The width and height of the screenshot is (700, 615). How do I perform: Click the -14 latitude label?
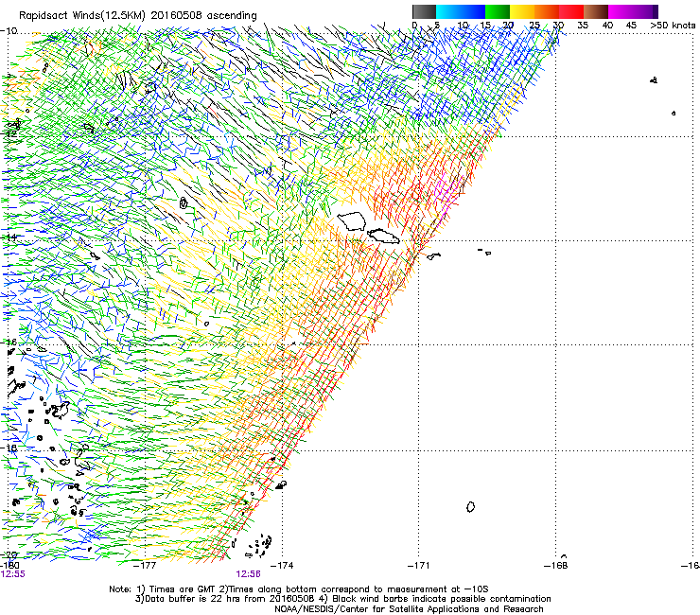[9, 237]
